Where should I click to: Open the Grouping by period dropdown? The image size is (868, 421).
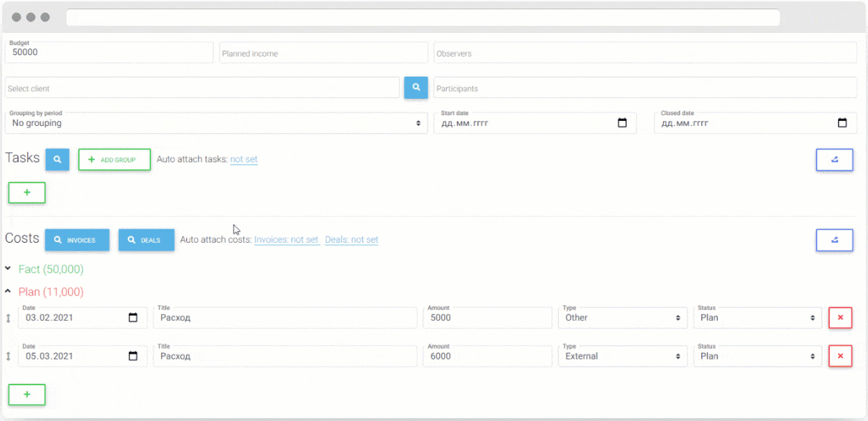point(216,122)
